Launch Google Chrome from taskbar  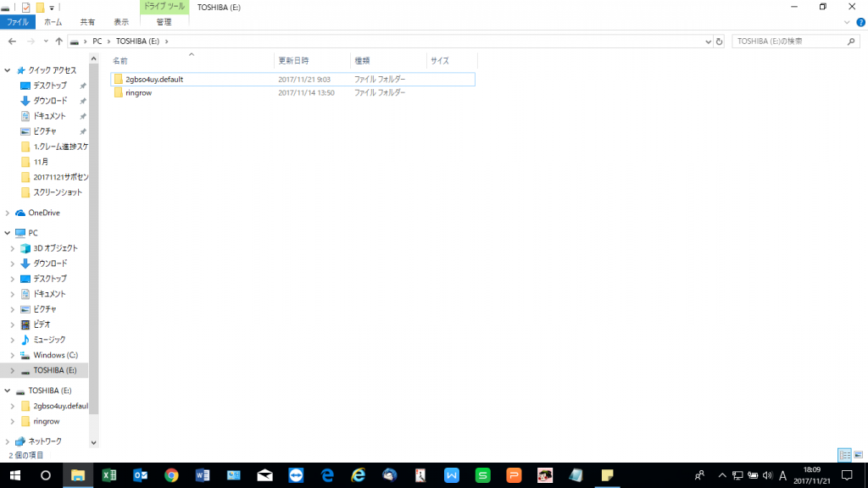coord(171,475)
